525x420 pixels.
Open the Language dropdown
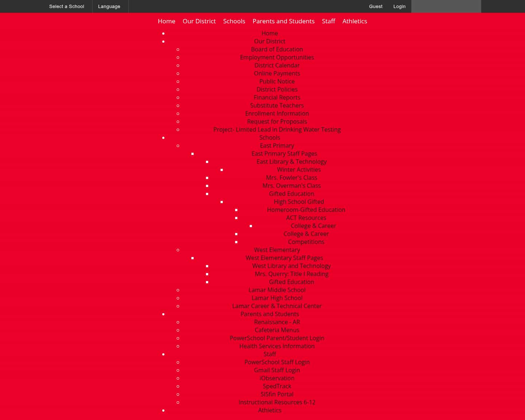(x=109, y=6)
